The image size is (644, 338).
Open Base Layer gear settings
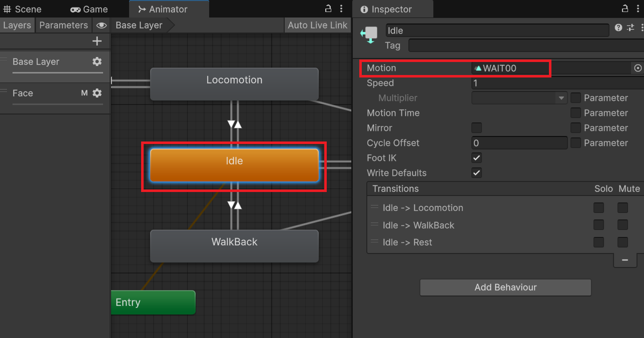point(97,61)
